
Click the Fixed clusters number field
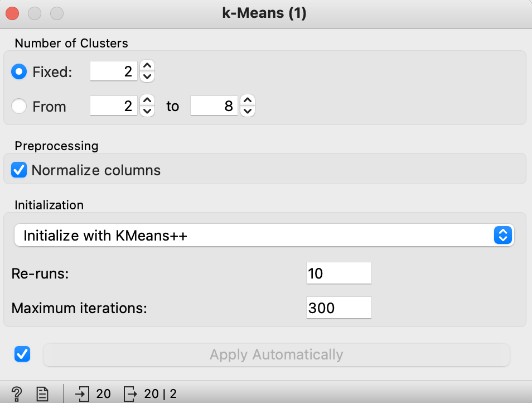pyautogui.click(x=114, y=71)
